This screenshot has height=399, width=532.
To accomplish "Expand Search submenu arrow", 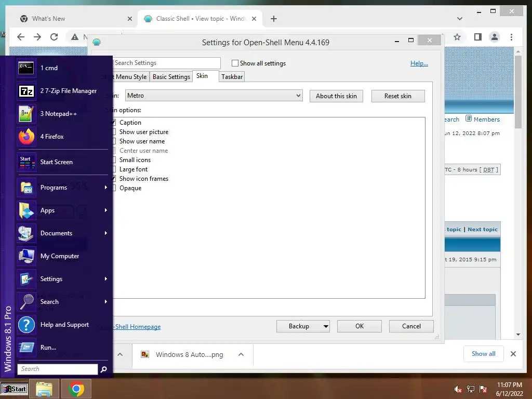I will pyautogui.click(x=106, y=302).
